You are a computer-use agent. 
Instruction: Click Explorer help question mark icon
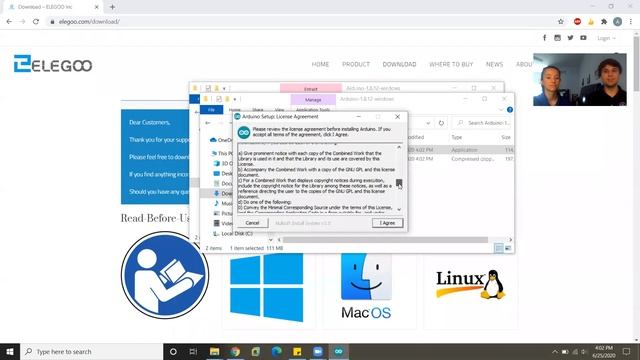click(x=509, y=110)
